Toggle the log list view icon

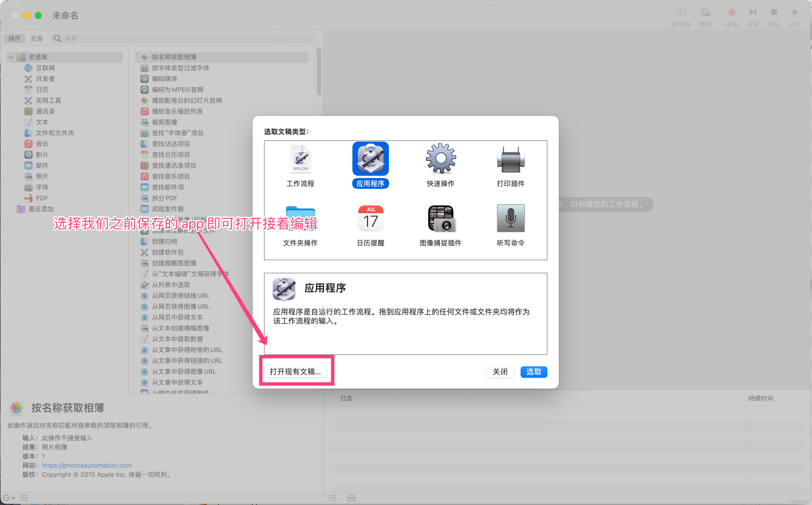pyautogui.click(x=333, y=498)
